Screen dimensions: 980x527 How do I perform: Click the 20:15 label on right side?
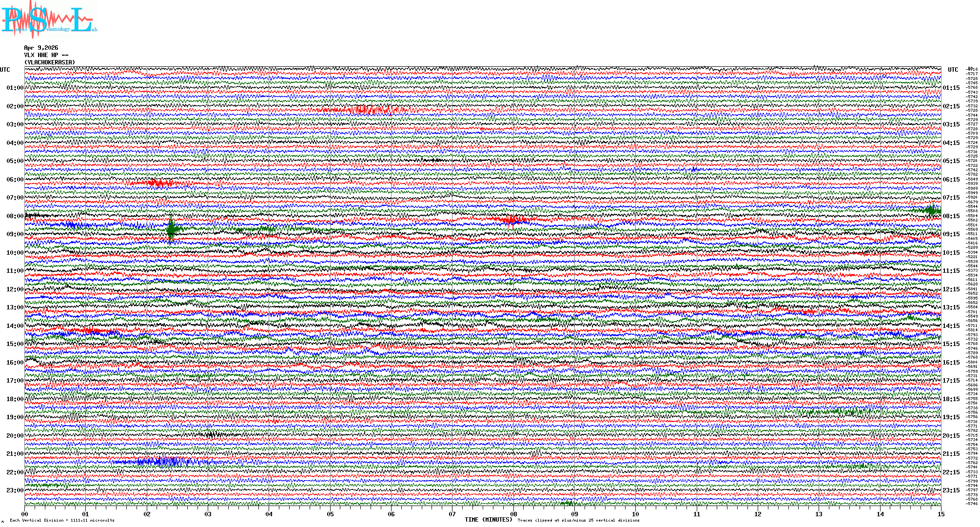(x=951, y=436)
